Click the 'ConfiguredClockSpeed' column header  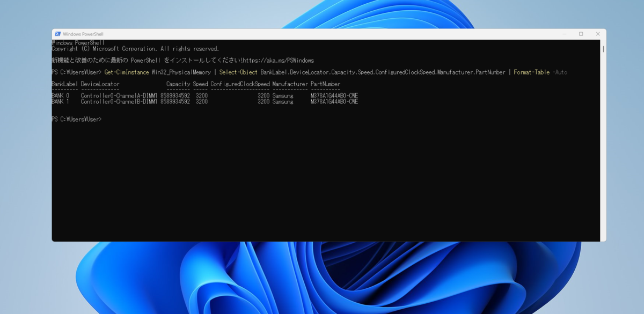click(x=240, y=84)
